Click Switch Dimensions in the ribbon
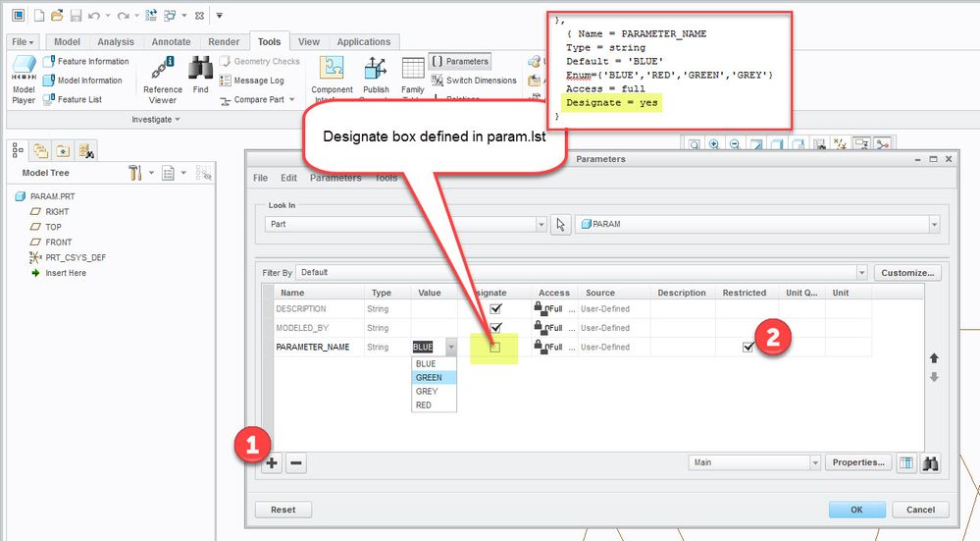 click(474, 81)
